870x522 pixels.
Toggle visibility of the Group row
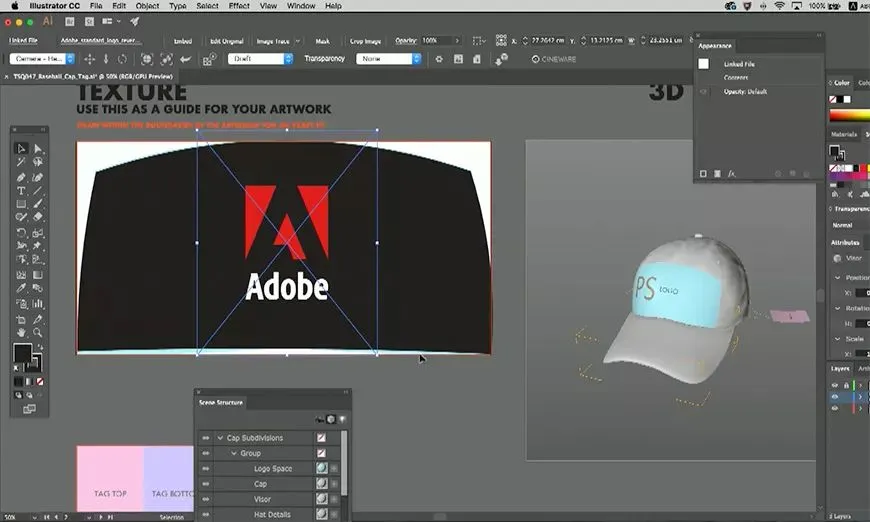(x=206, y=453)
